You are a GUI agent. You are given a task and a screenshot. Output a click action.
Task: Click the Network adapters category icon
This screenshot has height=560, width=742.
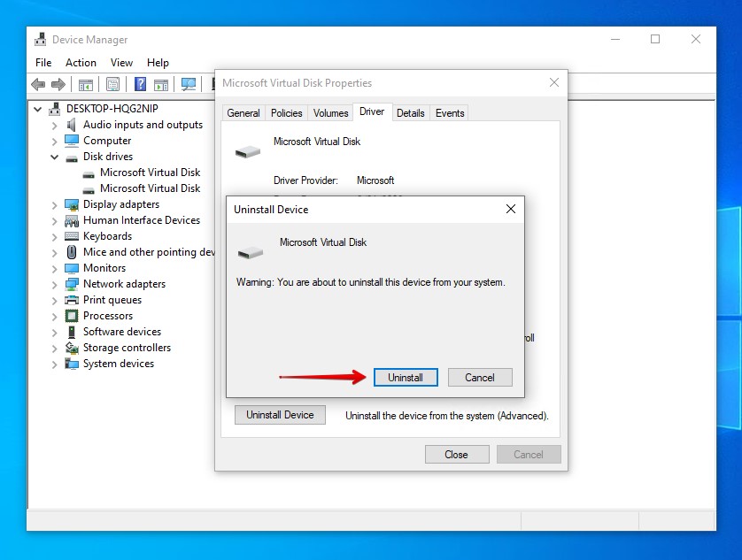[72, 284]
